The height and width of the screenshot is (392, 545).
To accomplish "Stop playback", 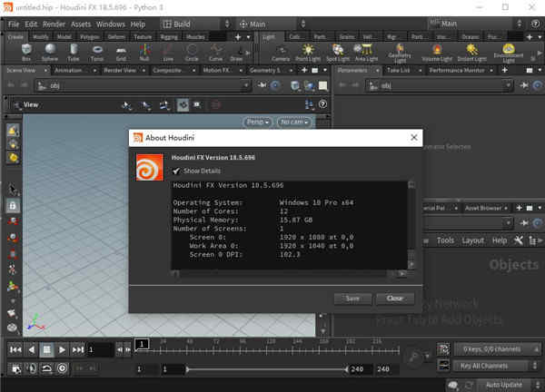I will 46,349.
